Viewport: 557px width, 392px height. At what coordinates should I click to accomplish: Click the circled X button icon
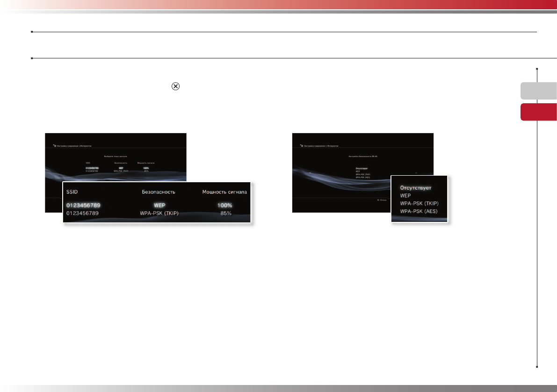(x=174, y=87)
